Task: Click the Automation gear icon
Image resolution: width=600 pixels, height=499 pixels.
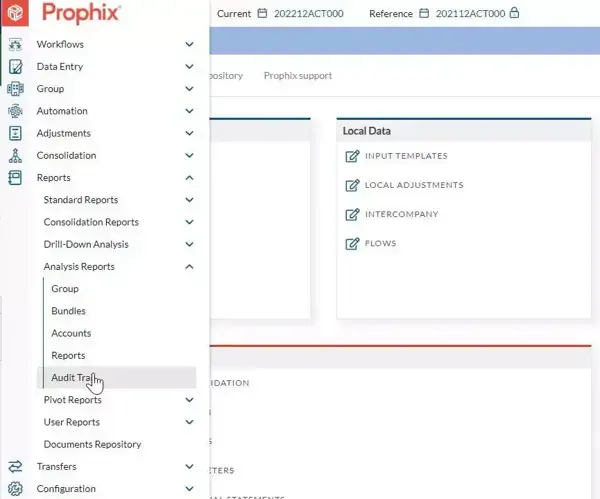Action: tap(15, 111)
